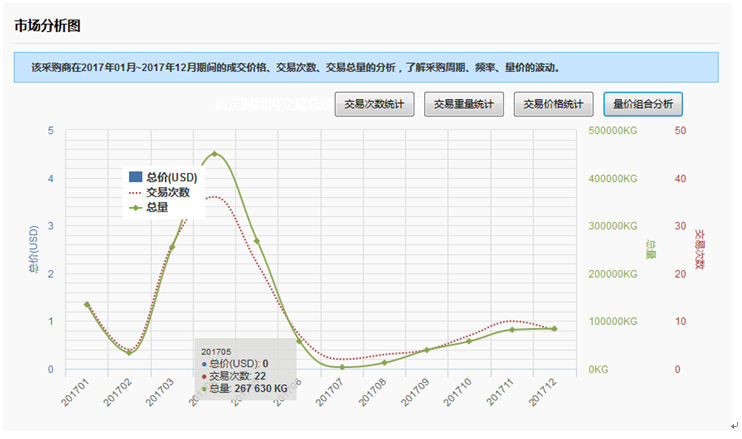Click the 总量 diamond marker at 201709
Image resolution: width=742 pixels, height=439 pixels.
click(427, 350)
